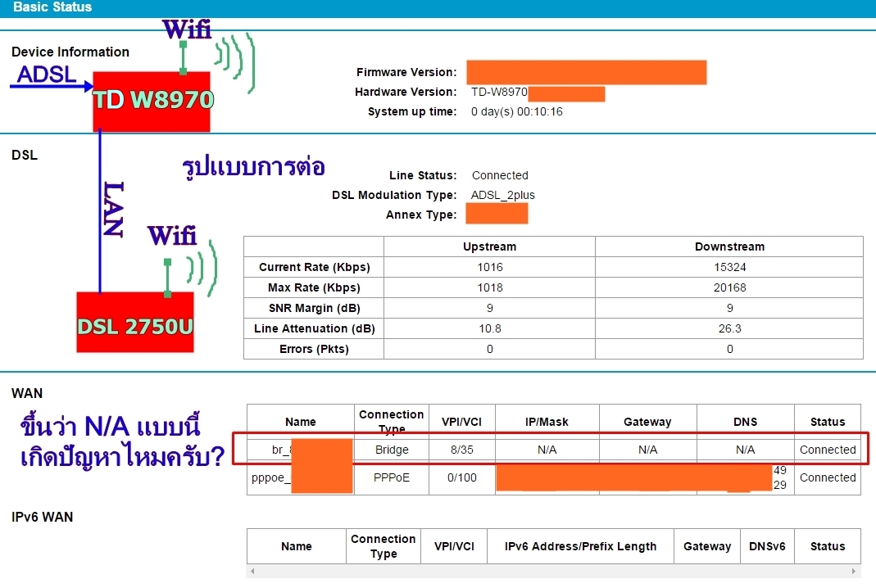The width and height of the screenshot is (876, 588).
Task: Click the "Upstream" column header
Action: tap(489, 247)
